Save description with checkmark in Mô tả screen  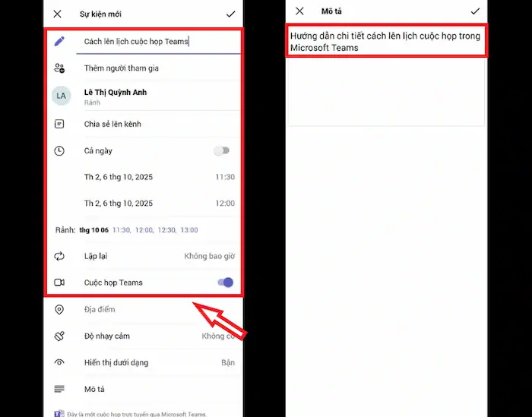(475, 11)
